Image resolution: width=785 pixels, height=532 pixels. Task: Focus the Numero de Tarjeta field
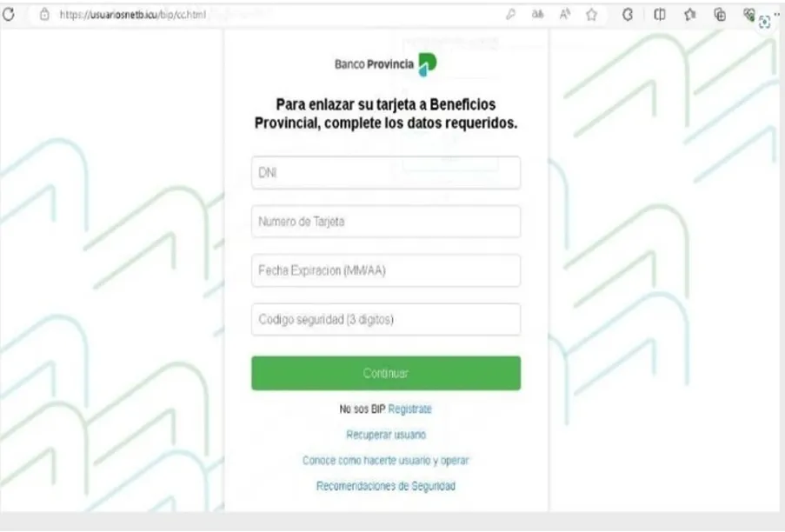coord(386,221)
